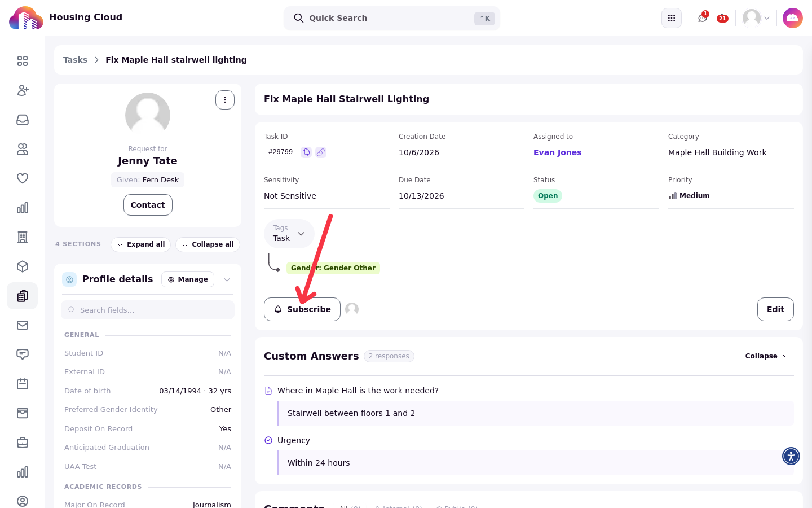Viewport: 812px width, 508px height.
Task: Collapse the Custom Answers section
Action: click(765, 356)
